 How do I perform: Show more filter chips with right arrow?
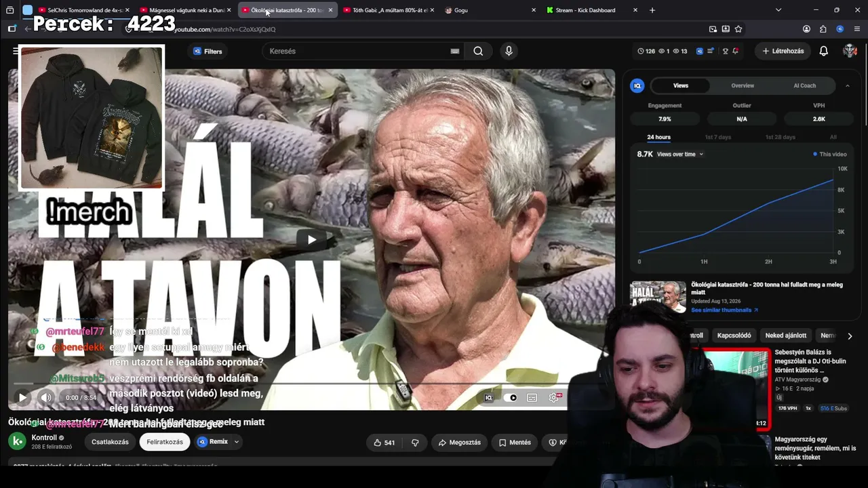pyautogui.click(x=850, y=335)
